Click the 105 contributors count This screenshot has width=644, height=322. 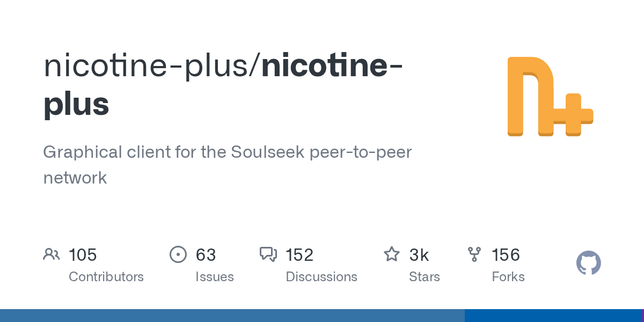click(83, 254)
